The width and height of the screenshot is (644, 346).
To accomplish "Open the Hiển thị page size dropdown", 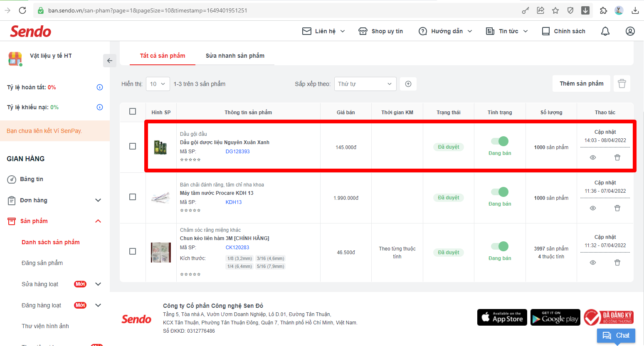I will pyautogui.click(x=158, y=84).
